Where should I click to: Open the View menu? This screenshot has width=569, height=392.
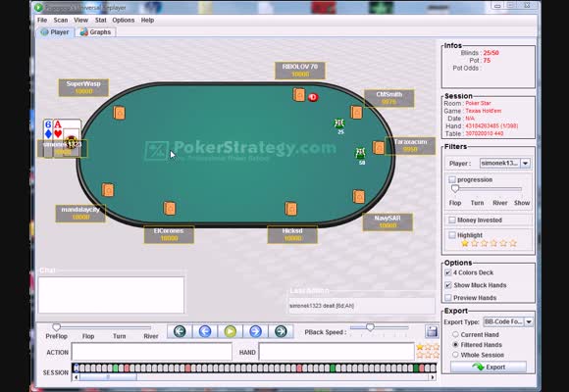(x=80, y=20)
